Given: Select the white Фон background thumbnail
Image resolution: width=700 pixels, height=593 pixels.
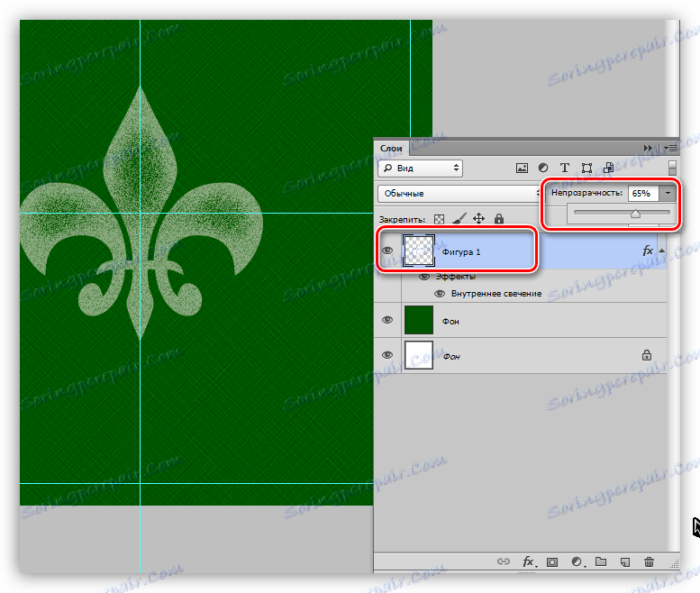Looking at the screenshot, I should click(x=418, y=355).
